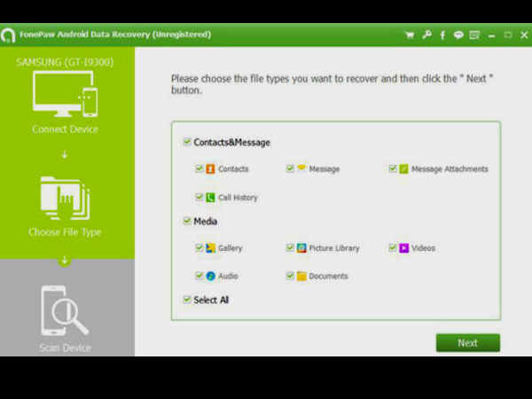This screenshot has height=399, width=532.
Task: Click the green Next button
Action: pyautogui.click(x=468, y=342)
